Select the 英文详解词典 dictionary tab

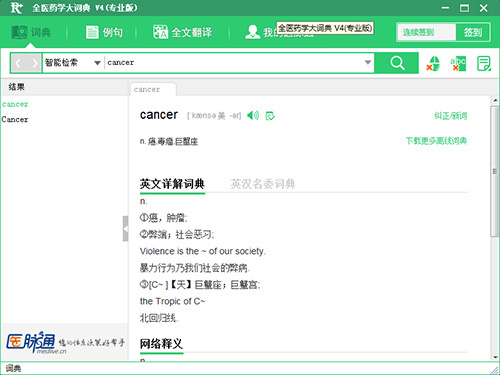click(x=172, y=184)
